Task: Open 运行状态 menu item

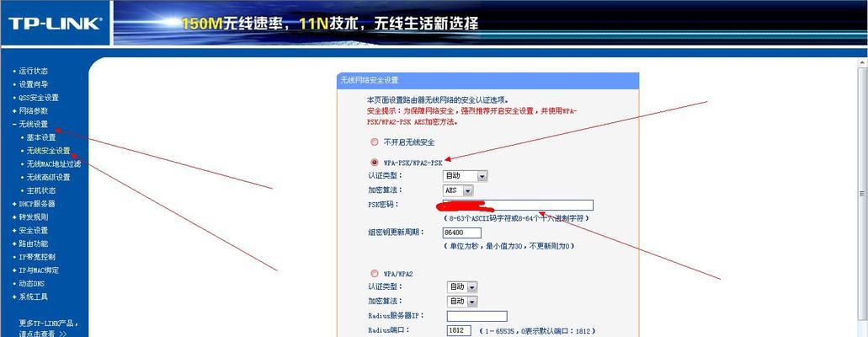Action: click(33, 71)
